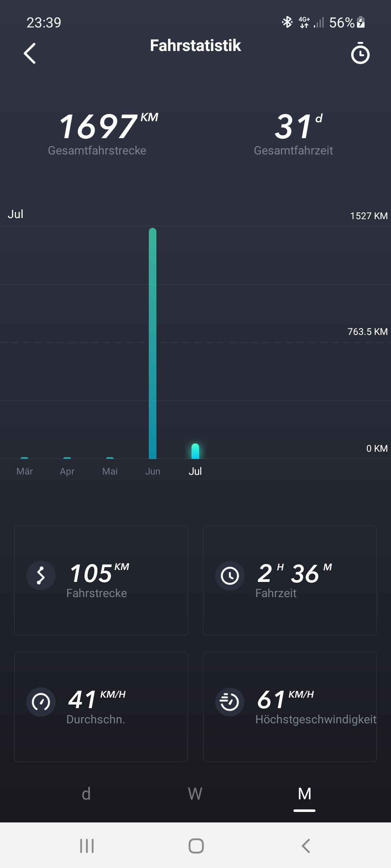
Task: Select the Mär month label
Action: click(25, 471)
